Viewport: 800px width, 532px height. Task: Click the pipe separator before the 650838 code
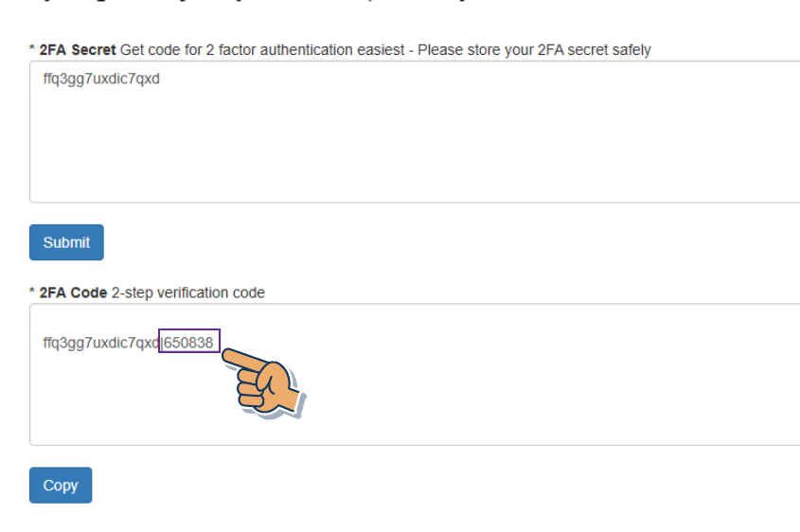click(162, 343)
